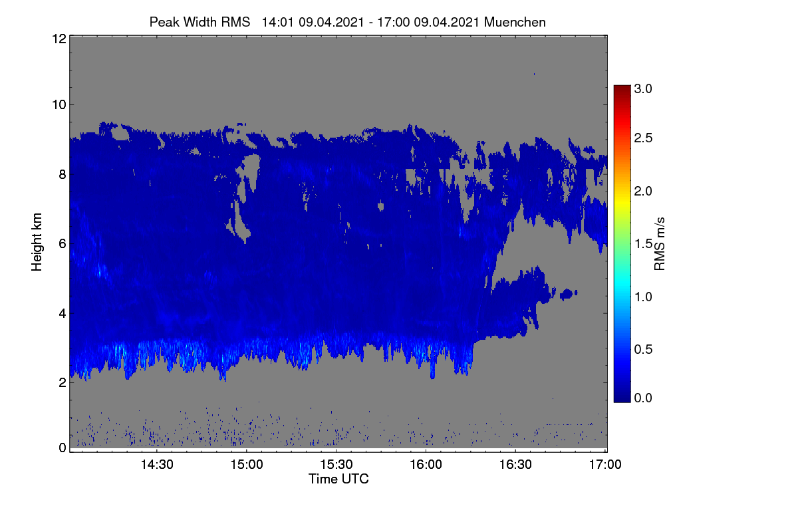Click the 16:00 time tick label
This screenshot has width=798, height=532.
426,464
